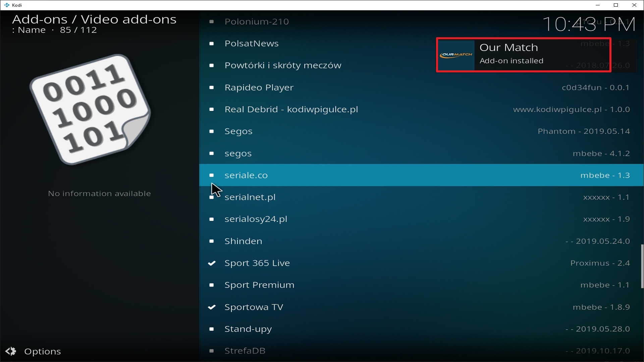Minimize the Kodi window
Screen dimensions: 644x362
pyautogui.click(x=597, y=5)
